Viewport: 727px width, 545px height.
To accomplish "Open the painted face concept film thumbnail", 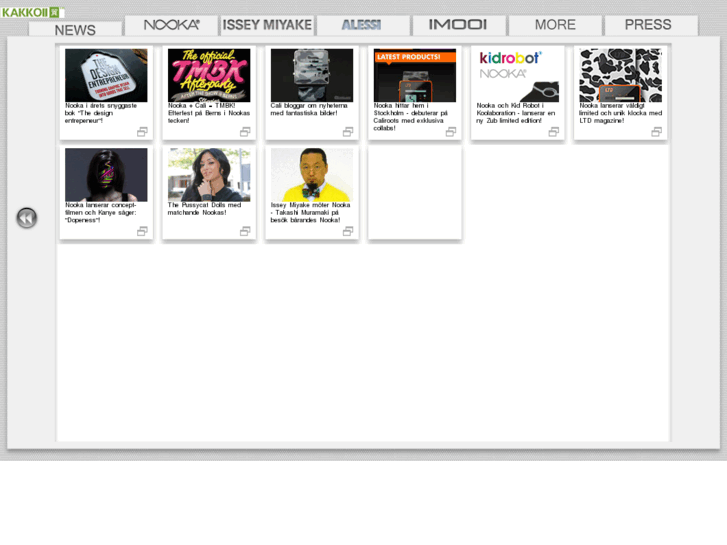I will [106, 175].
